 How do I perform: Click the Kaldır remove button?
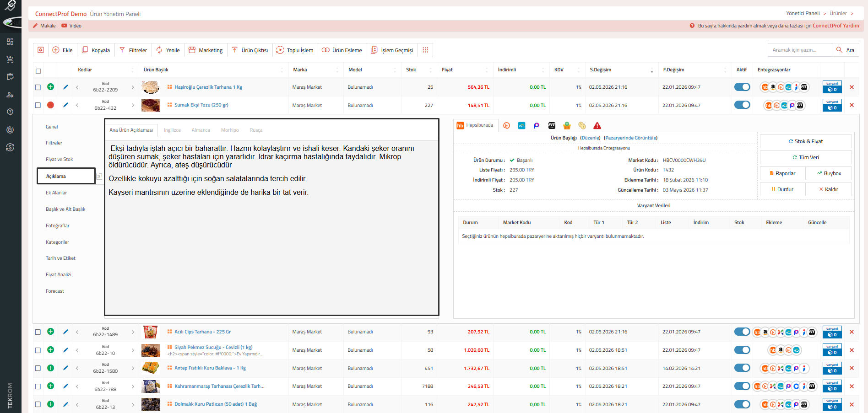click(829, 189)
